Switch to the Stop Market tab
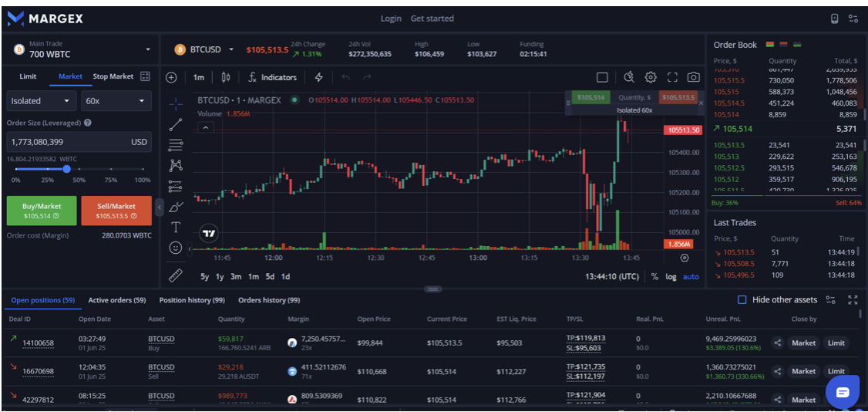Viewport: 868px width, 412px height. pyautogui.click(x=113, y=76)
